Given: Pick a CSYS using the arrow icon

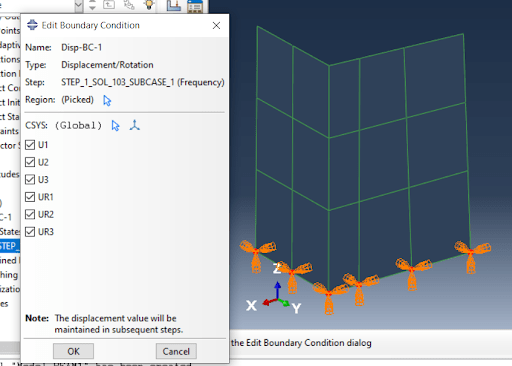Looking at the screenshot, I should tap(115, 126).
